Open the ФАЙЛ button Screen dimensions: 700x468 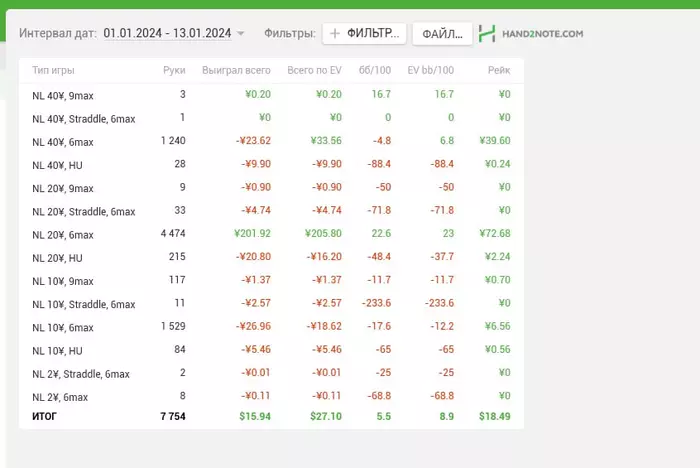pos(442,34)
